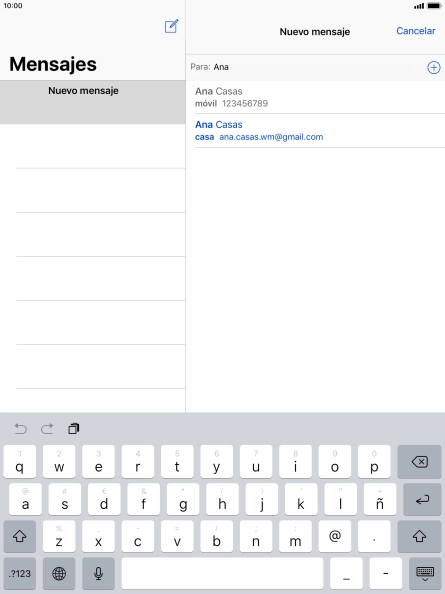Viewport: 445px width, 594px height.
Task: Tap the globe language switch key
Action: 59,573
